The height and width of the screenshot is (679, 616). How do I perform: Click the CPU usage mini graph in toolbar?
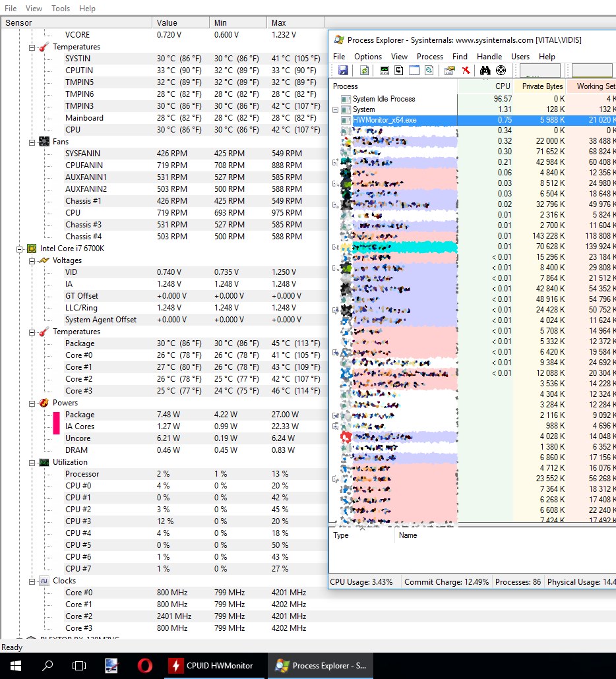[539, 70]
